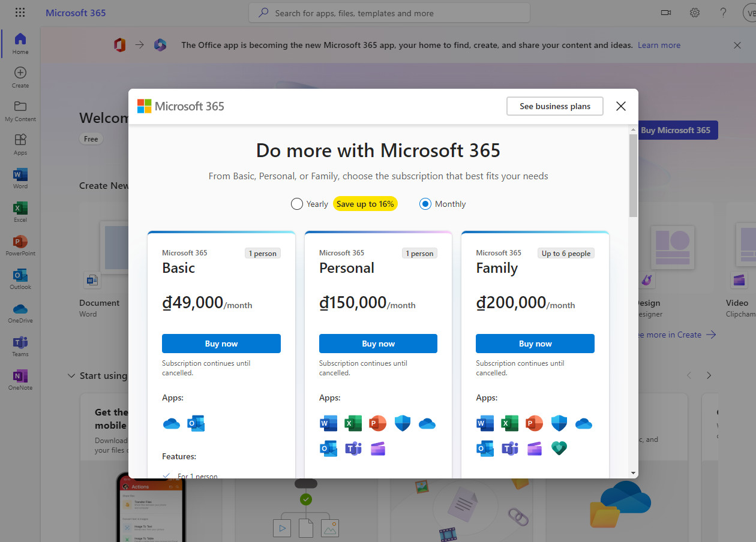The image size is (756, 542).
Task: Close the Microsoft 365 plans dialog
Action: click(621, 106)
